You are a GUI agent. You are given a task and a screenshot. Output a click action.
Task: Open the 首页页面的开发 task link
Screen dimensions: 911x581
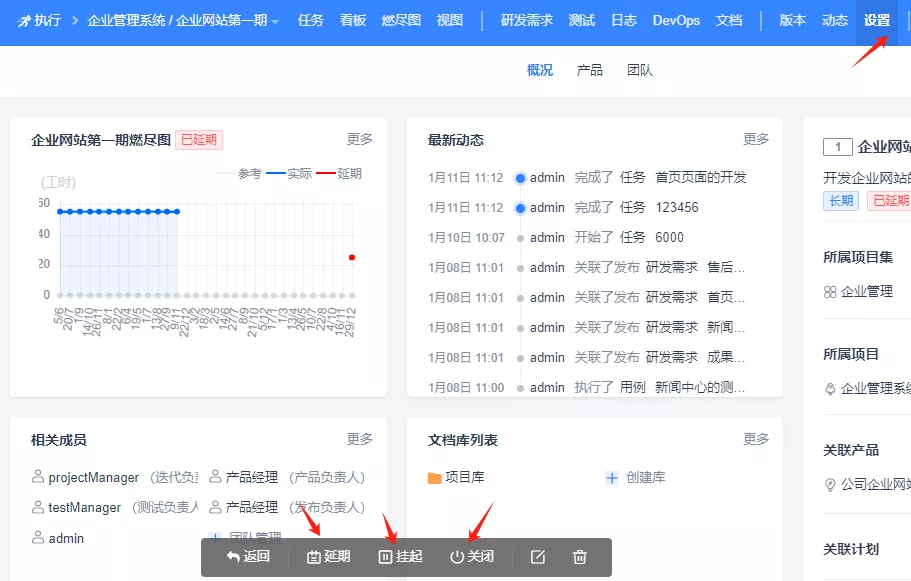701,177
